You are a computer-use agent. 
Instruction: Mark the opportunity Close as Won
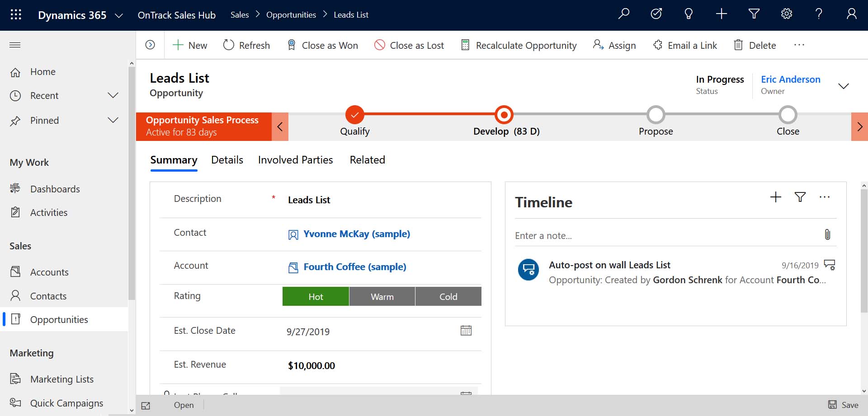pos(323,45)
